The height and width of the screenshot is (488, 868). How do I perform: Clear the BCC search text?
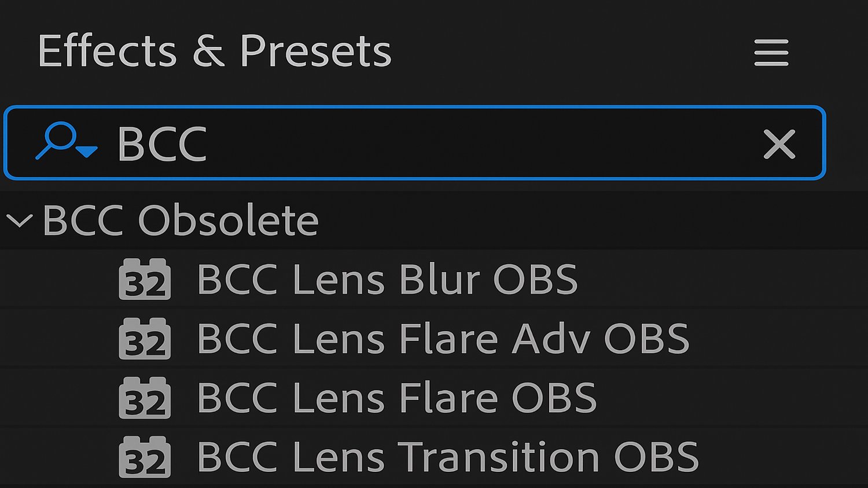[x=779, y=144]
